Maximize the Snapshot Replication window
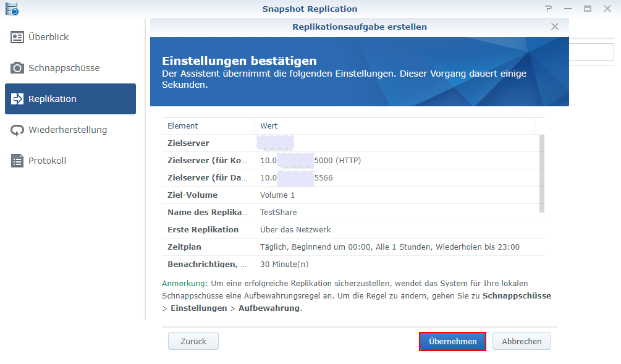This screenshot has width=621, height=364. coord(588,9)
